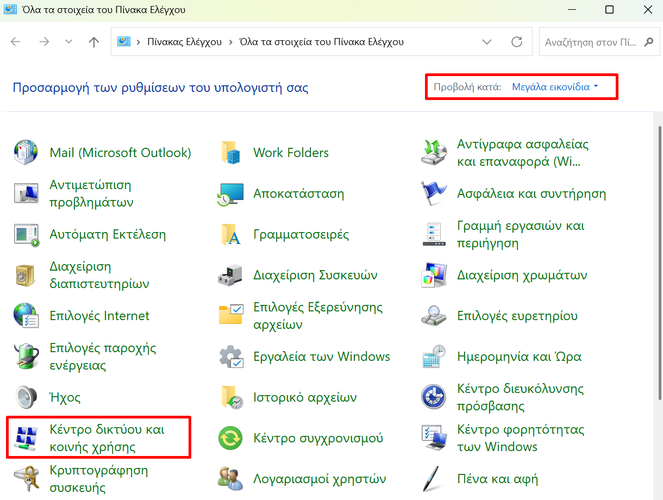
Task: Click the Security and Maintenance flag icon
Action: 434,193
